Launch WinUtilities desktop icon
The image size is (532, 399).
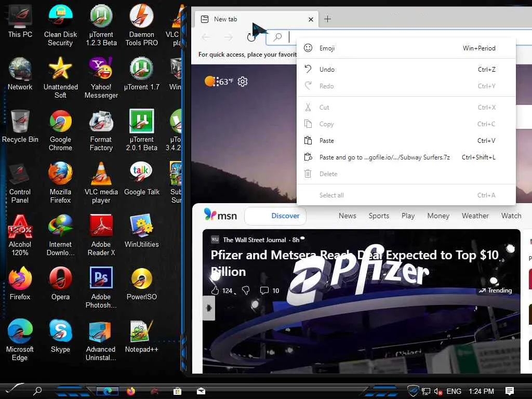click(x=141, y=231)
